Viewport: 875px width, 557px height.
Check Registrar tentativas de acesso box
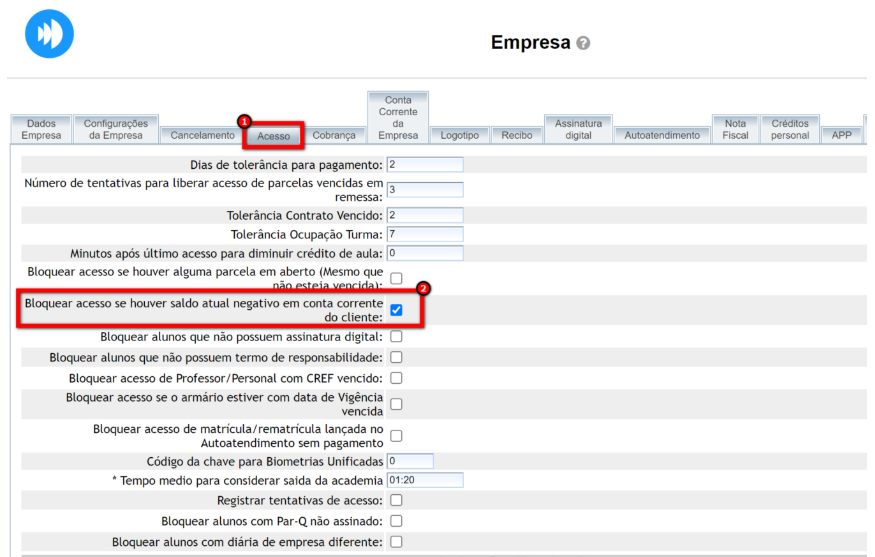396,500
